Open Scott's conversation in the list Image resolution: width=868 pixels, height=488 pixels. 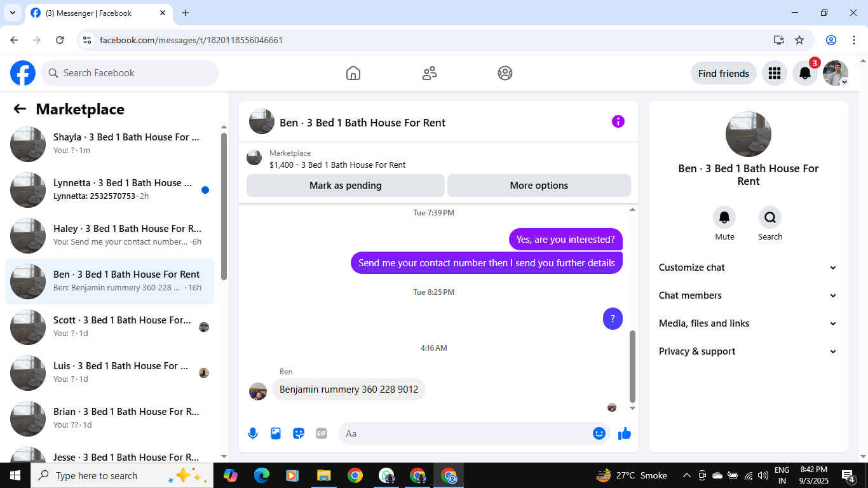(x=109, y=327)
